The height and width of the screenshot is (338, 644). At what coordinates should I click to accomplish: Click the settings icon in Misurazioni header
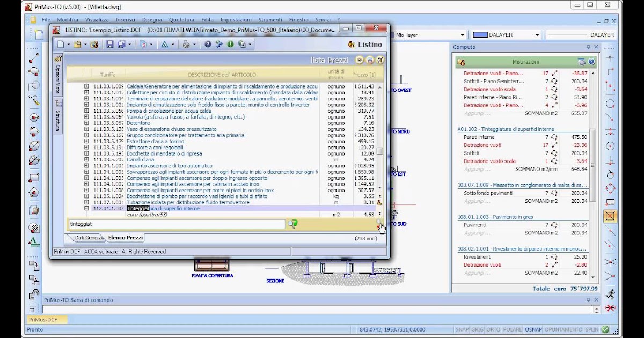pos(582,62)
